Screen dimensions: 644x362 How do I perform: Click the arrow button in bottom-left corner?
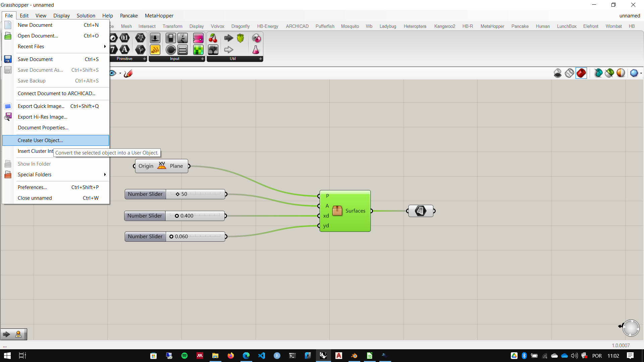coord(6,334)
